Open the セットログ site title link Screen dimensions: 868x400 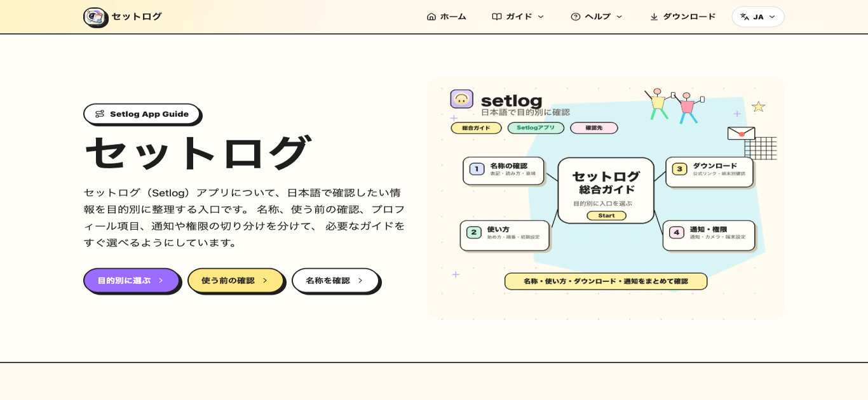[137, 17]
